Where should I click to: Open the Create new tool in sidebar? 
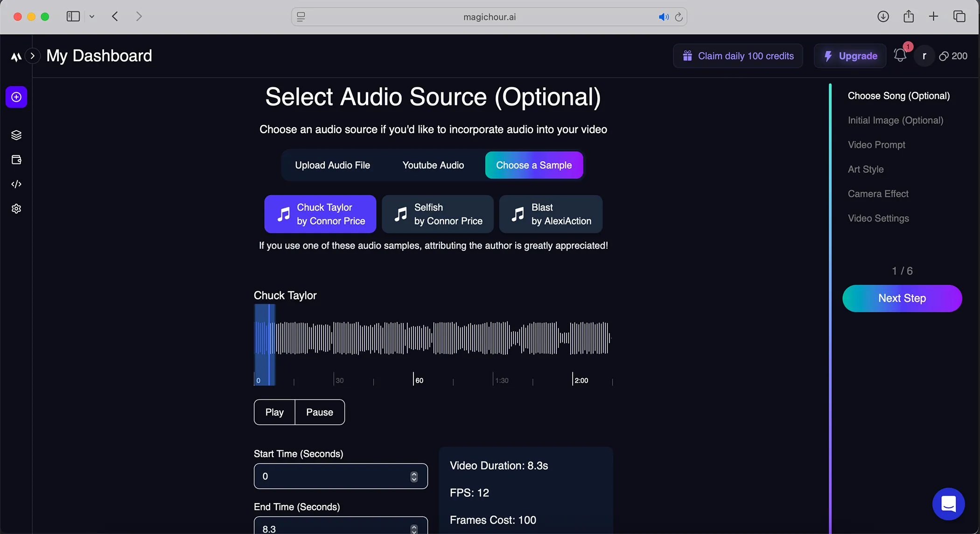(x=15, y=97)
